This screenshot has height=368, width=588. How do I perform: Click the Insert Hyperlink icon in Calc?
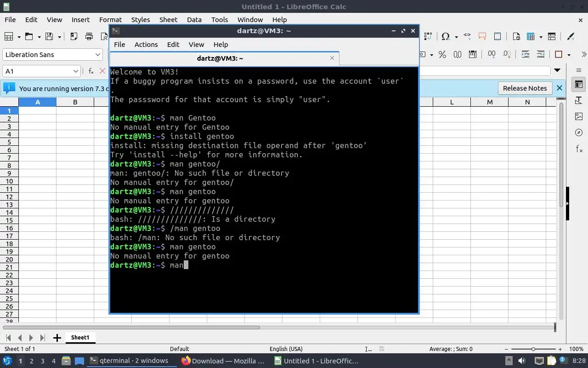coord(467,36)
